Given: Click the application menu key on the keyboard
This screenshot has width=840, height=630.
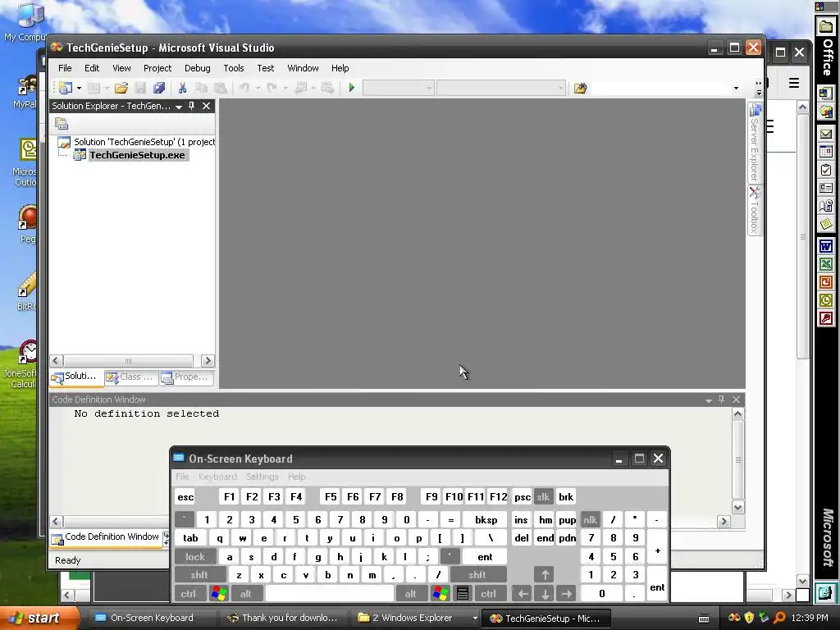Looking at the screenshot, I should click(x=463, y=594).
